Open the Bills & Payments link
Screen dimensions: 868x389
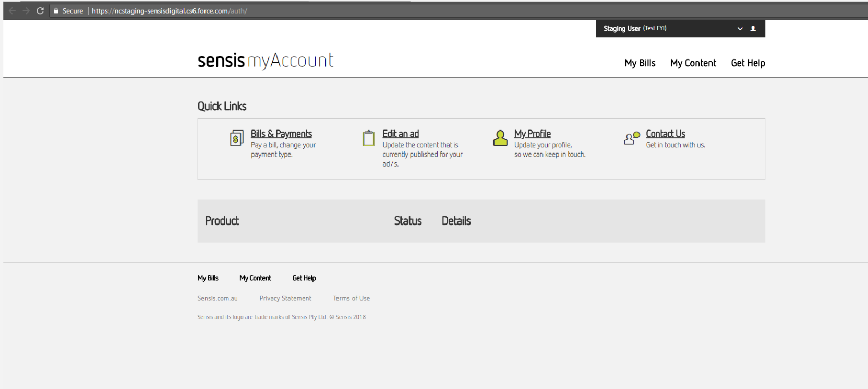pyautogui.click(x=281, y=134)
